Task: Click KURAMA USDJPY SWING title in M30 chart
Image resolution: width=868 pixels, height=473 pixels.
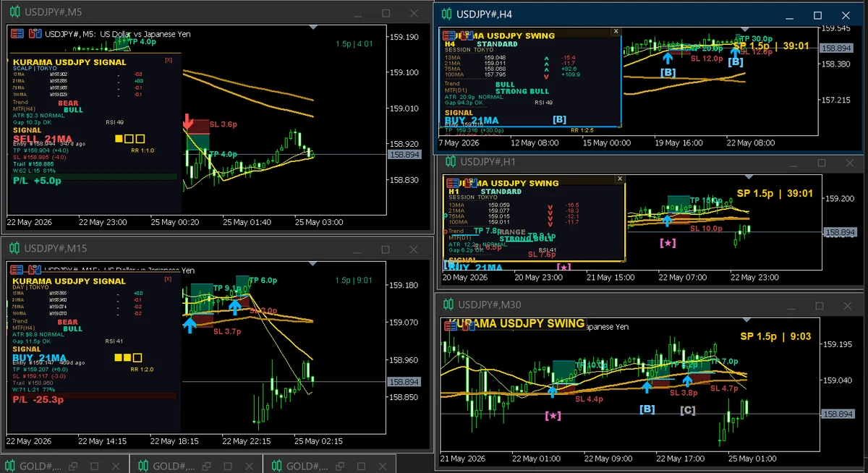Action: 516,323
